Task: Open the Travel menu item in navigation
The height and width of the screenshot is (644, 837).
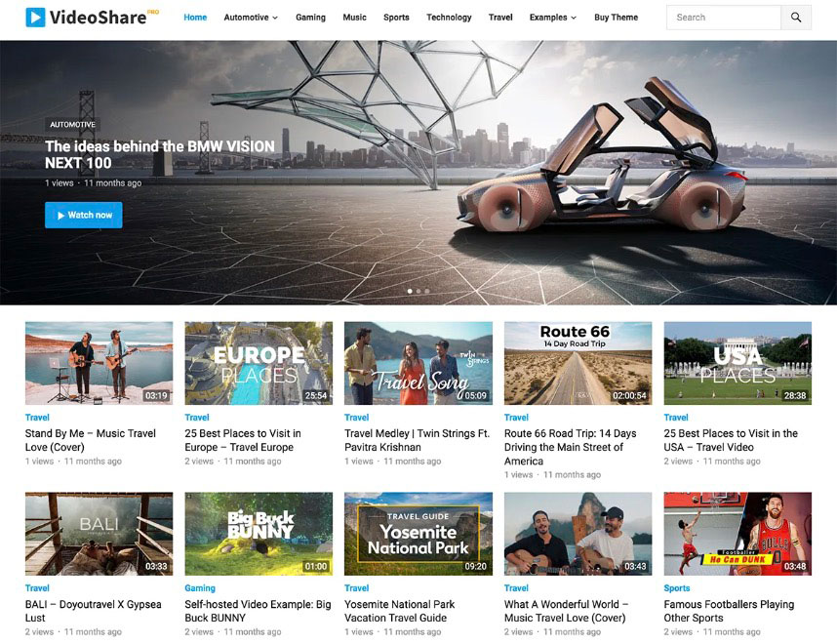Action: 500,18
